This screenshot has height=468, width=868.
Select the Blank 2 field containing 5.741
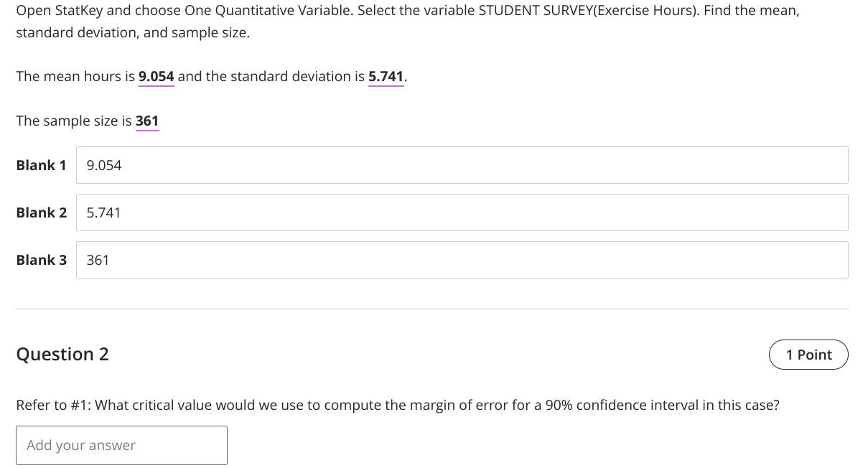(x=462, y=212)
